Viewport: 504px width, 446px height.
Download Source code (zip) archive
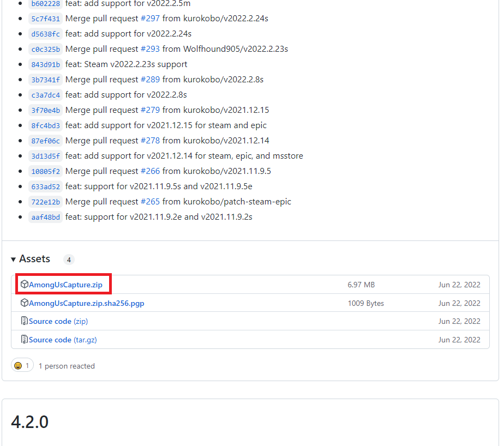[58, 321]
